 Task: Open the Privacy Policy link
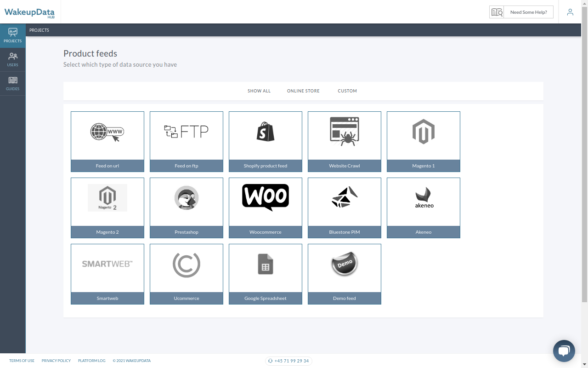pyautogui.click(x=56, y=361)
